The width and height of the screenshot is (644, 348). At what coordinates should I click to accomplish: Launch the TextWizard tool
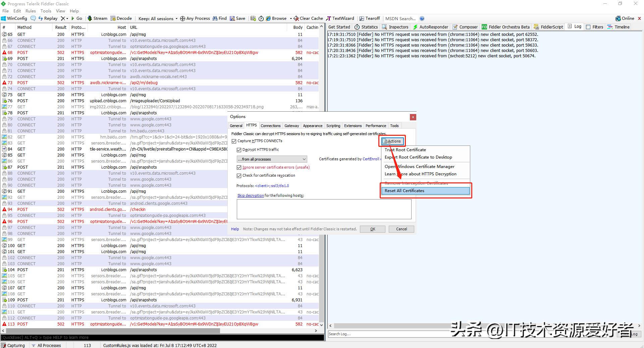[x=340, y=18]
